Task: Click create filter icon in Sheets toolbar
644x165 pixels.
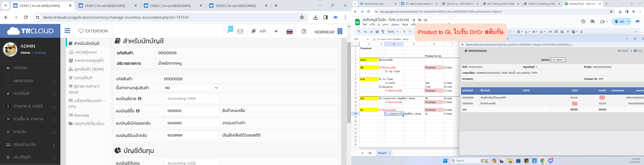Action: pyautogui.click(x=568, y=32)
